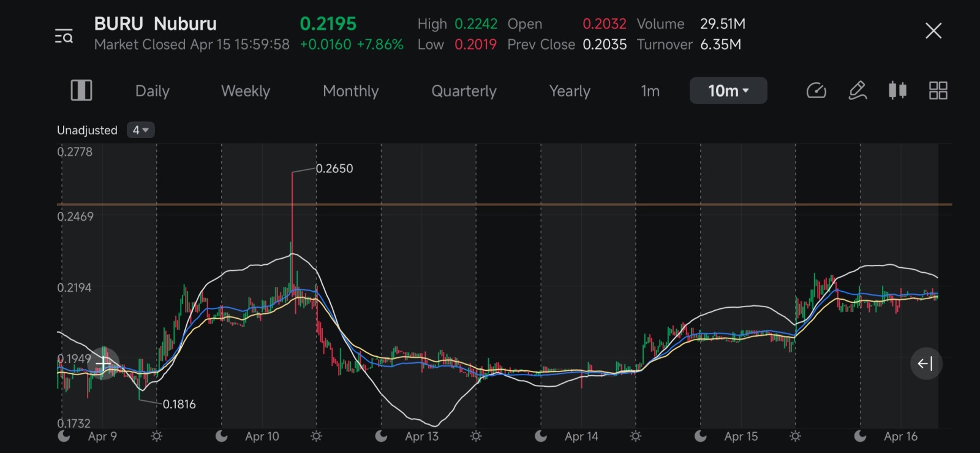Change the candlestick chart type

point(898,91)
